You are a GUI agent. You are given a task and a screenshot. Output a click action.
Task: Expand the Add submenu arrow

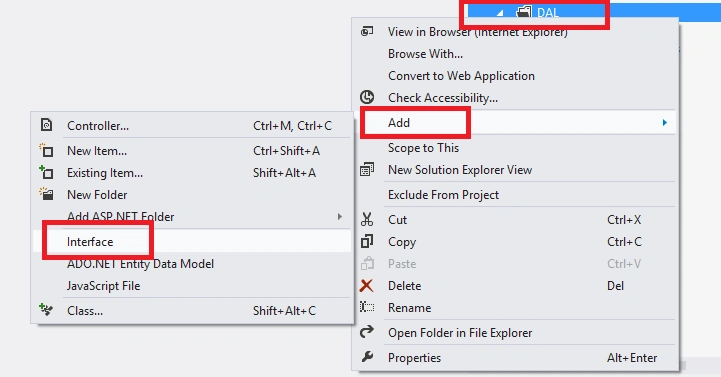click(x=664, y=122)
